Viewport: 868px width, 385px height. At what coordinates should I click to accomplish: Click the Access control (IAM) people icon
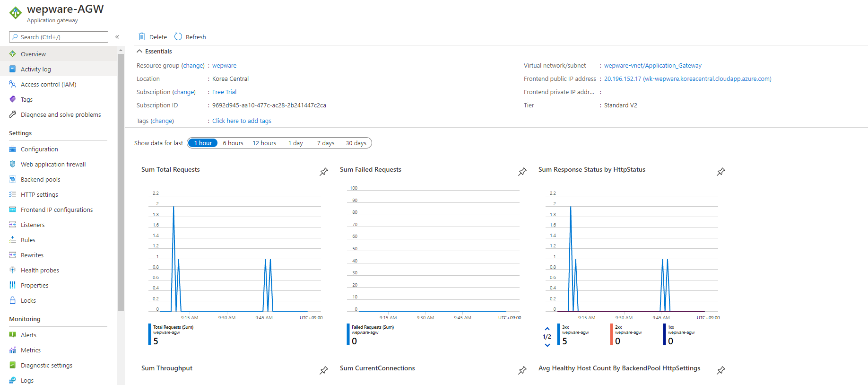coord(13,84)
